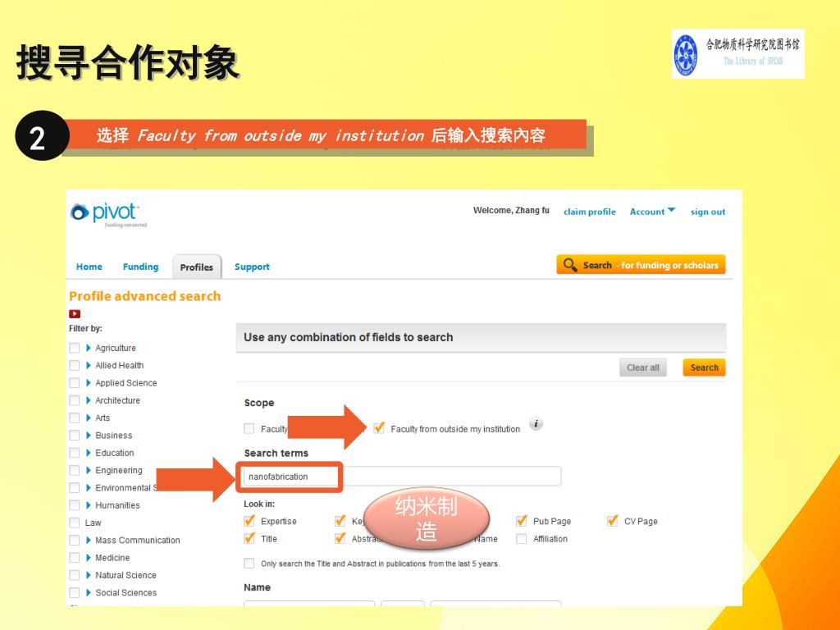840x630 pixels.
Task: Expand the Agriculture category arrow
Action: [x=89, y=348]
